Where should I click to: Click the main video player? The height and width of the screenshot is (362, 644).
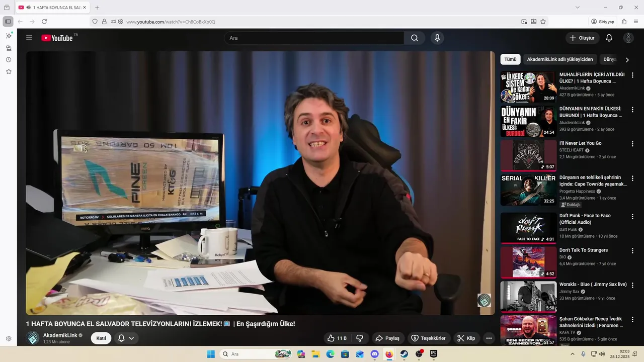261,183
